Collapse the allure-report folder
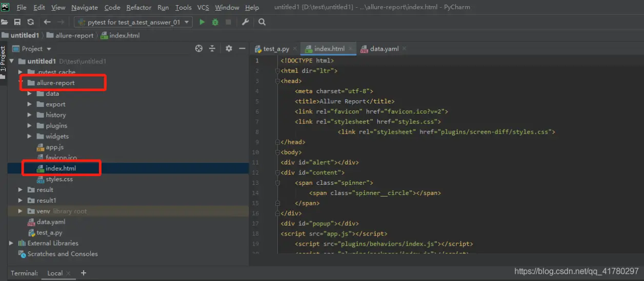 (21, 83)
